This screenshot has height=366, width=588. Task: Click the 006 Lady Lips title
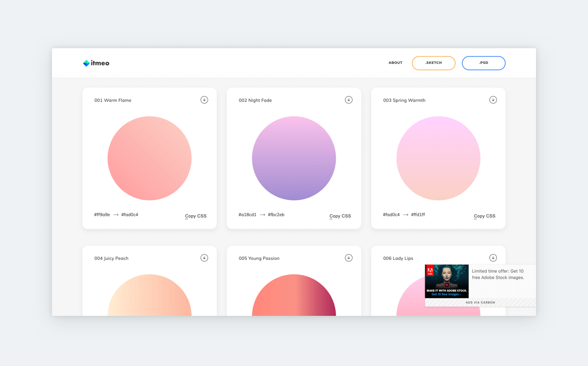[x=398, y=258]
